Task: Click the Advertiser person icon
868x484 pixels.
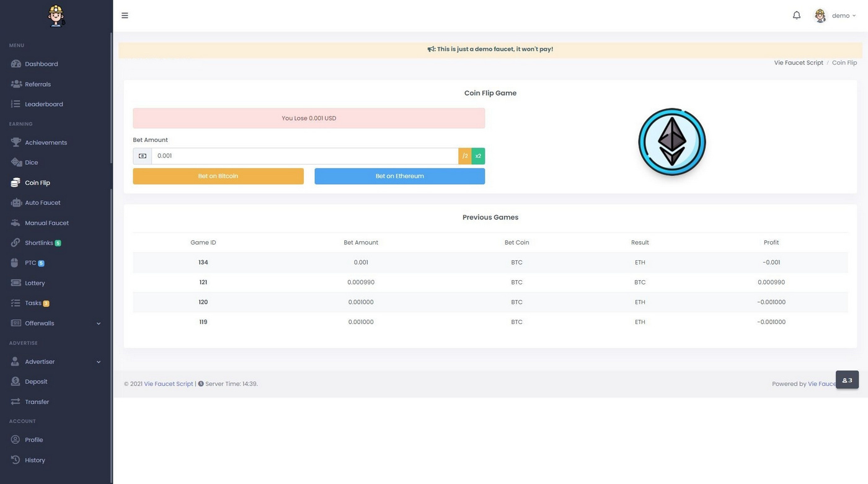Action: (15, 361)
